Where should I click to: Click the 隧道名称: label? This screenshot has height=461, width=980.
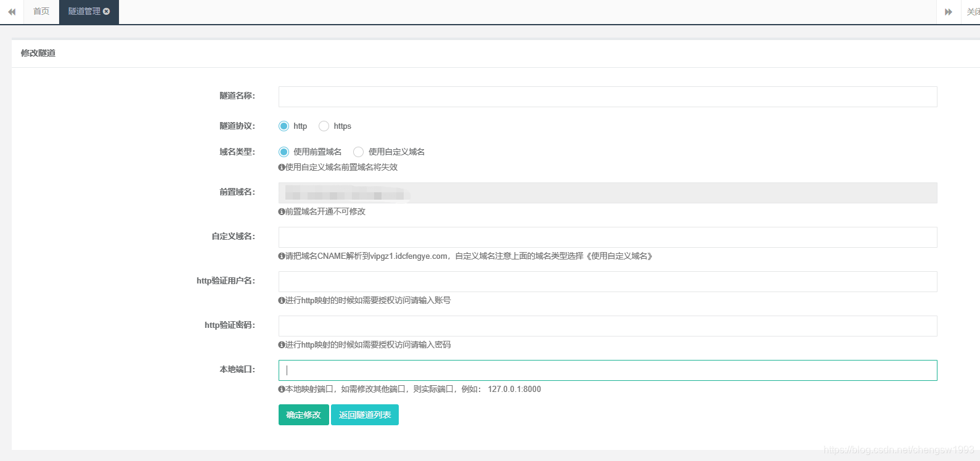[237, 96]
